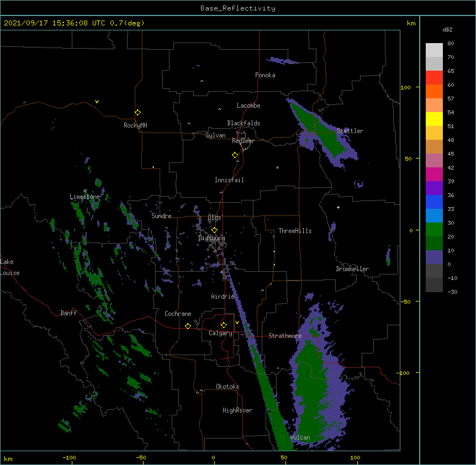Click the RockyMH label
Viewport: 476px width, 465px height.
pos(135,125)
